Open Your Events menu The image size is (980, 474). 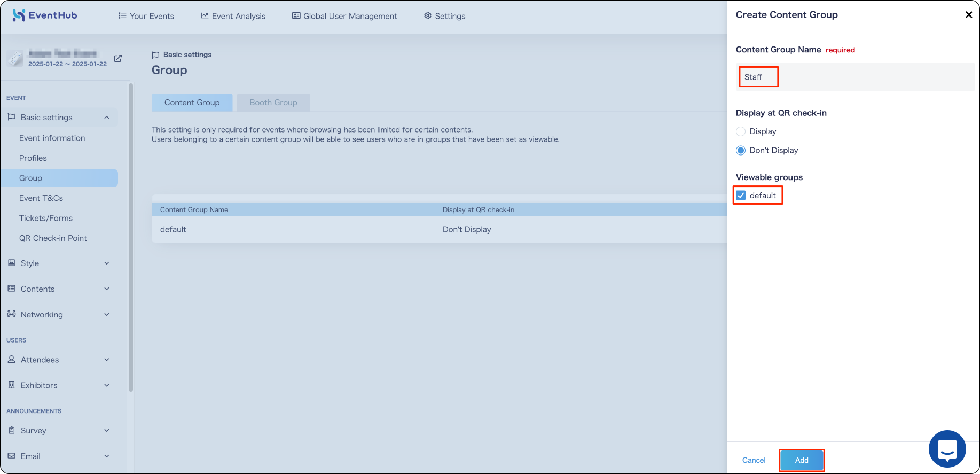(x=146, y=16)
